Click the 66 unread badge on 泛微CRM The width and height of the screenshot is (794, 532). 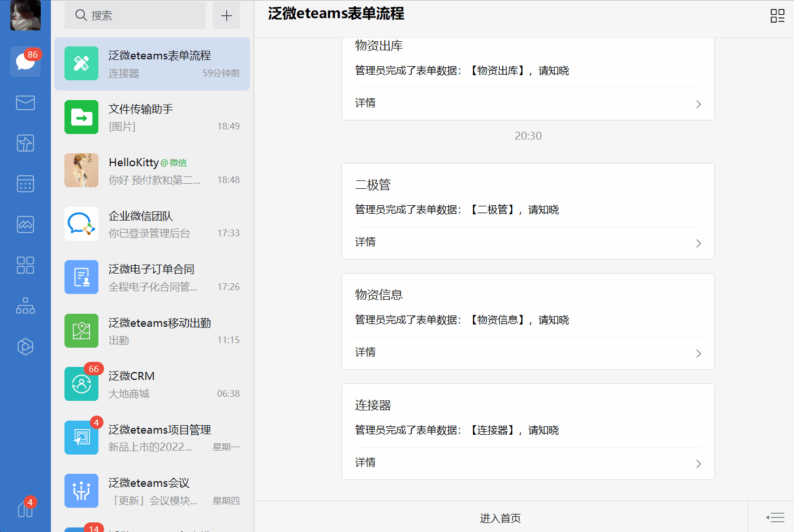click(94, 369)
